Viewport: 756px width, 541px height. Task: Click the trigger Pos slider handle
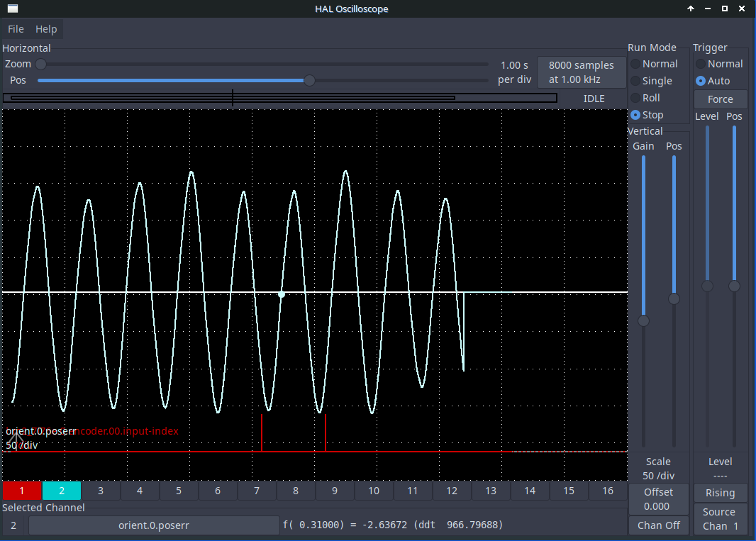(734, 286)
